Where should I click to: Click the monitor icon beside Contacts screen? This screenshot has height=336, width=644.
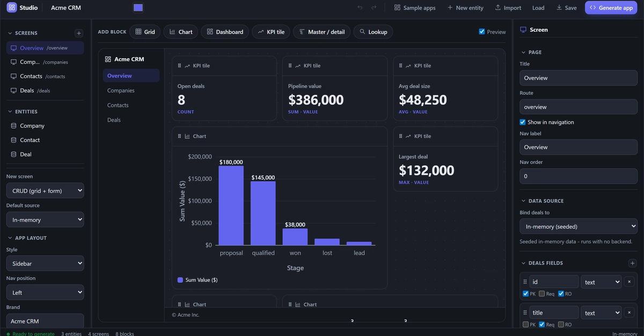pos(14,76)
